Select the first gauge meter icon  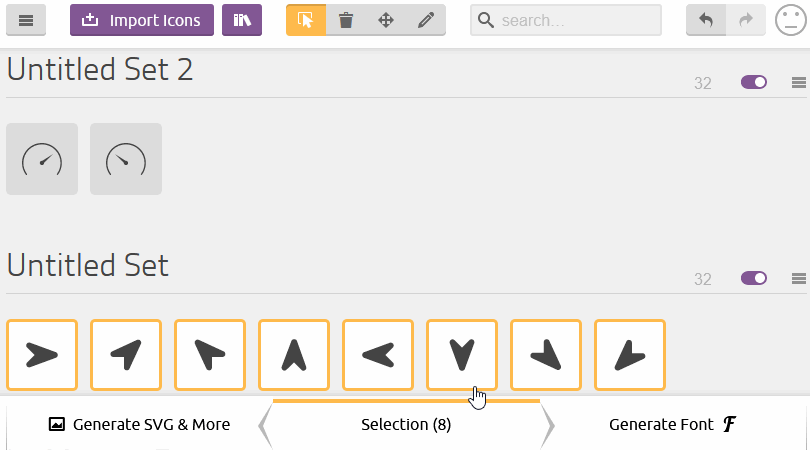tap(42, 159)
